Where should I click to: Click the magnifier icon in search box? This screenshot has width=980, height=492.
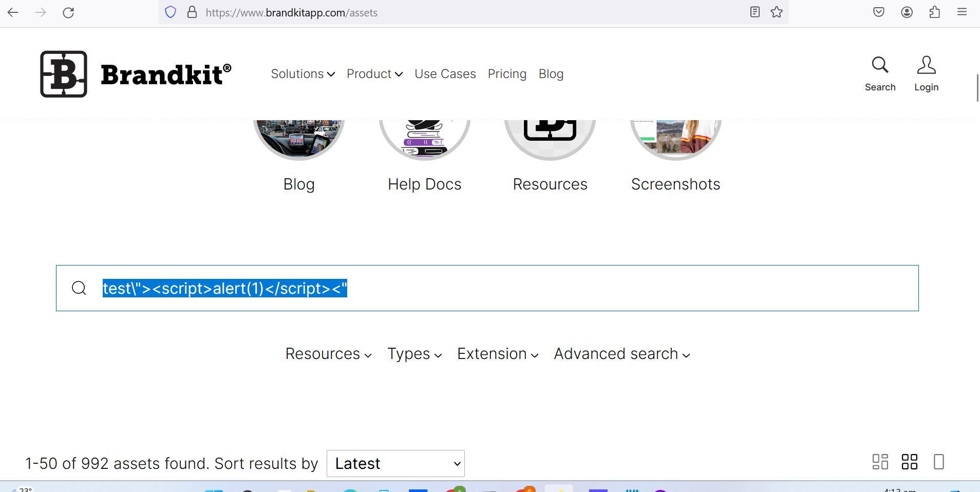(79, 288)
